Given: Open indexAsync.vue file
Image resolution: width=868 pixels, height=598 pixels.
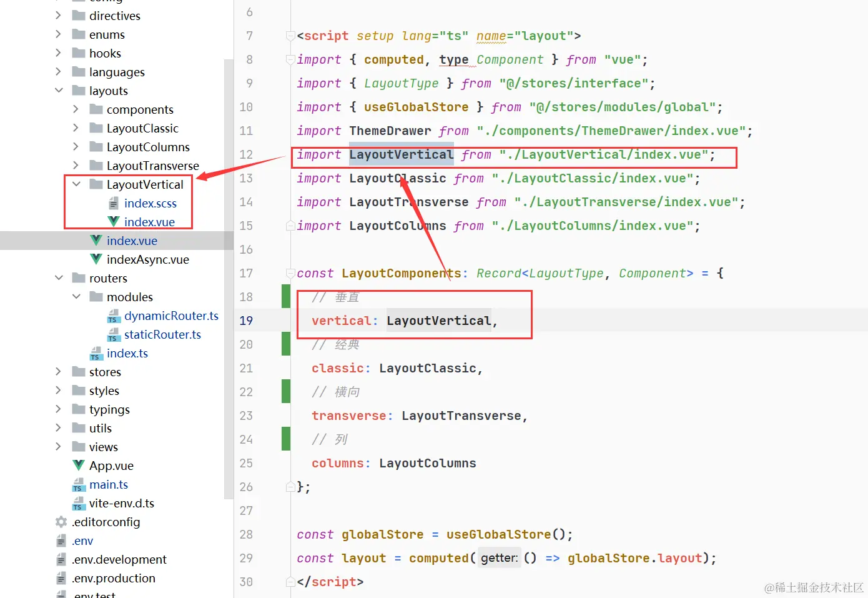Looking at the screenshot, I should tap(148, 259).
